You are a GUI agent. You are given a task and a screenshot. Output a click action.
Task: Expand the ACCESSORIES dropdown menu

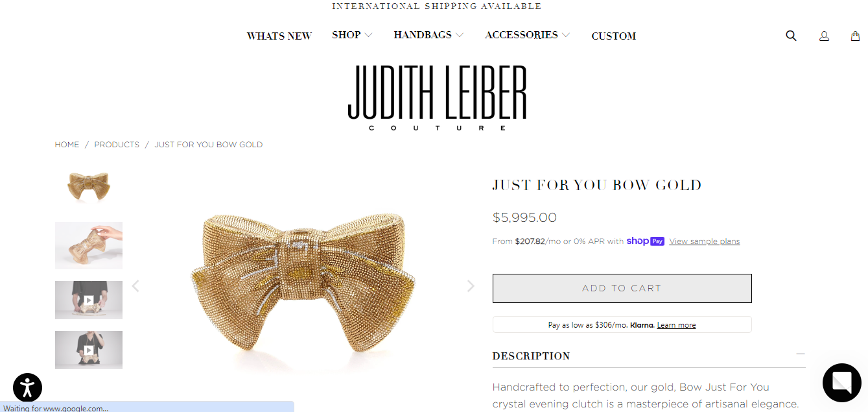coord(527,35)
